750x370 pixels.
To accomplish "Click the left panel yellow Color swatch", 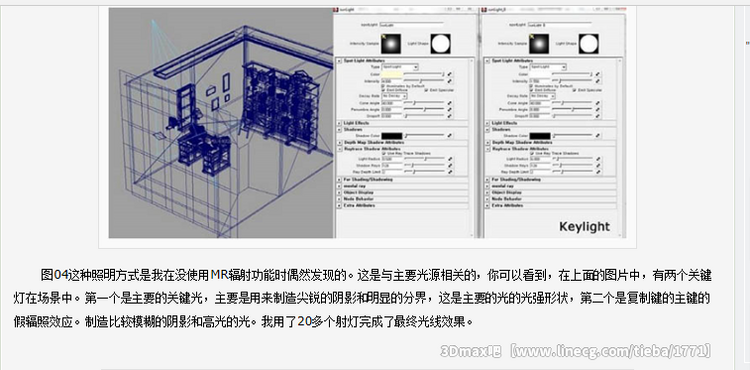I will [x=392, y=75].
